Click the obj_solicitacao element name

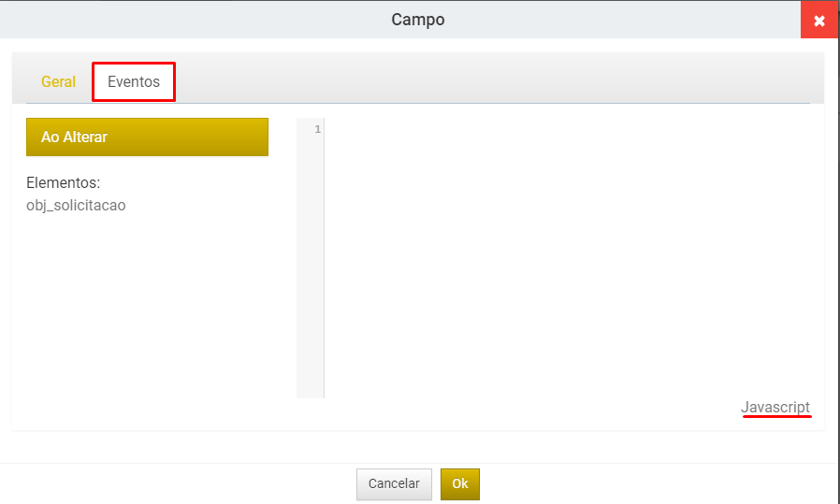coord(76,205)
